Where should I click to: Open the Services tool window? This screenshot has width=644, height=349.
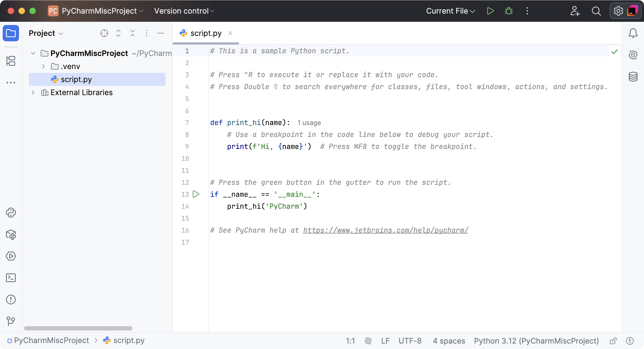(11, 256)
